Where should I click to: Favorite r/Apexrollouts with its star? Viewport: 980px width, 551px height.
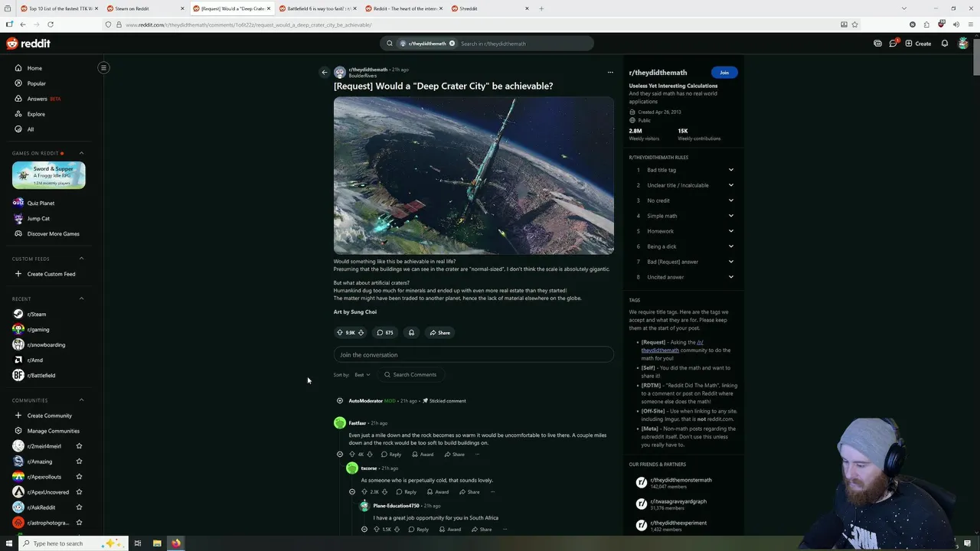point(79,477)
